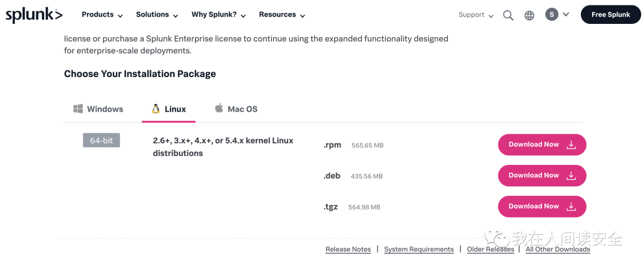Select the Mac OS tab
Screen dimensions: 644x267
click(x=236, y=109)
